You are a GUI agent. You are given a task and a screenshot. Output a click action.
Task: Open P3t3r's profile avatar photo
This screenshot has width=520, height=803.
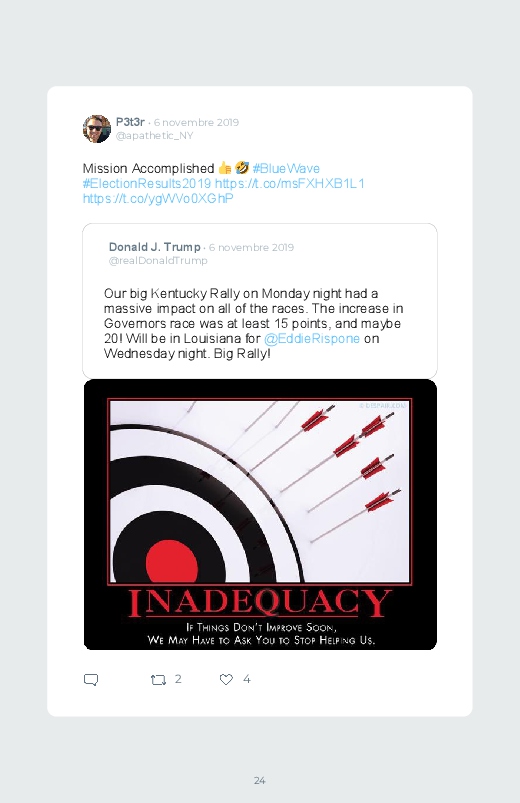[97, 129]
